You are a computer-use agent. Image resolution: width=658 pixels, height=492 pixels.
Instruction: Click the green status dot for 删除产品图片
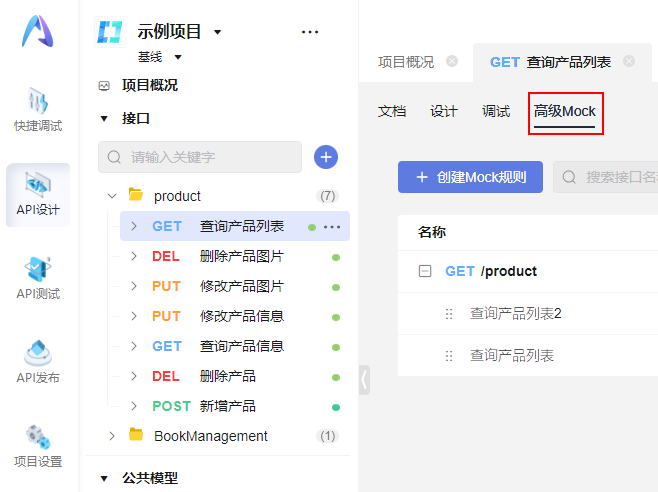[x=336, y=257]
